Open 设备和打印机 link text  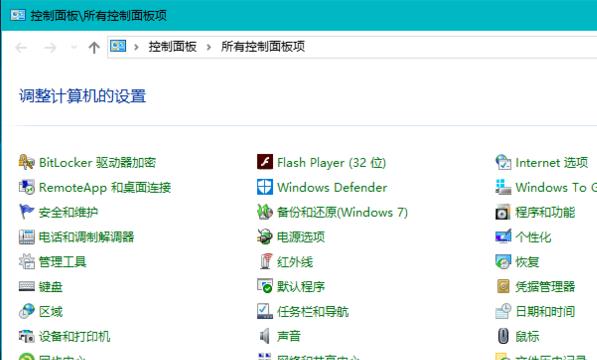pyautogui.click(x=75, y=336)
